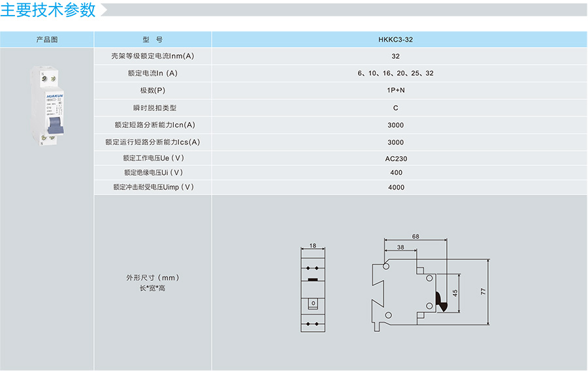Image resolution: width=588 pixels, height=371 pixels.
Task: Select the Ics value 3000
Action: coord(396,142)
